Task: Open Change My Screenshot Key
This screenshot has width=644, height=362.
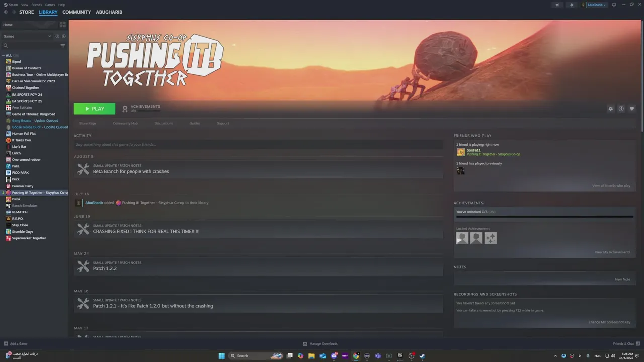Action: point(609,322)
